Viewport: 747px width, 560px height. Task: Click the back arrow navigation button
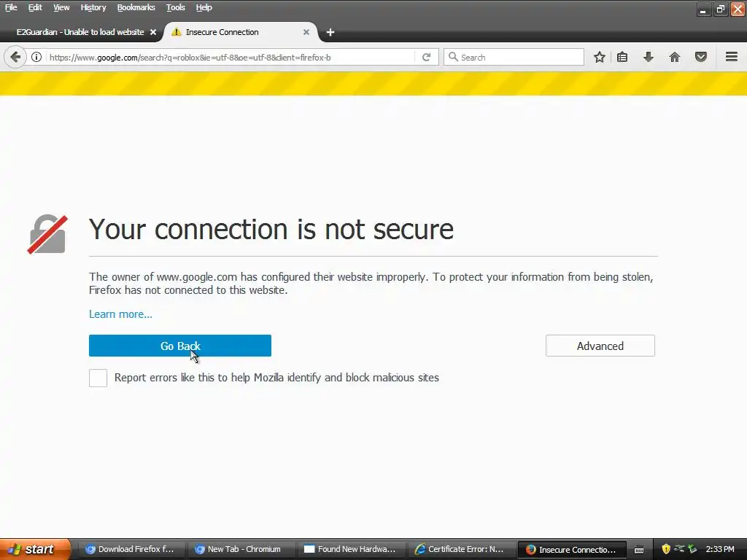15,57
